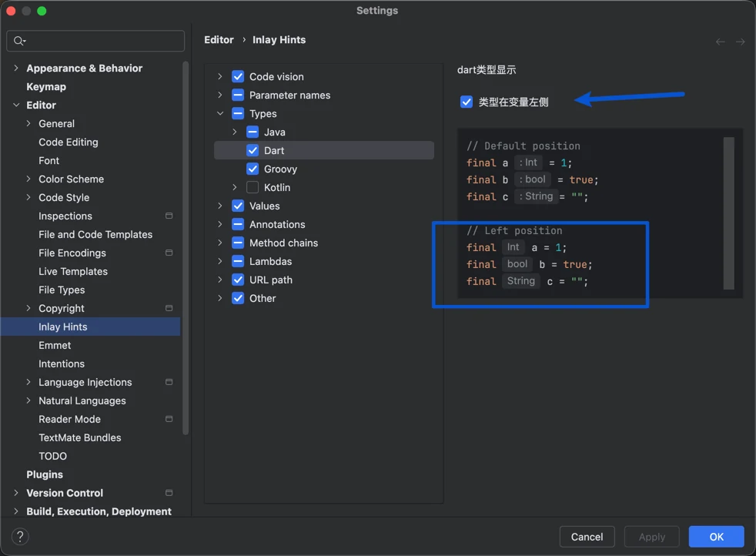Collapse the Types tree node
756x556 pixels.
220,114
